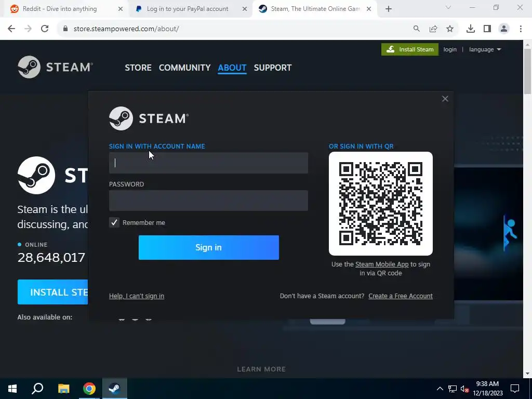The width and height of the screenshot is (532, 399).
Task: Click the muted volume tray icon
Action: pos(465,389)
